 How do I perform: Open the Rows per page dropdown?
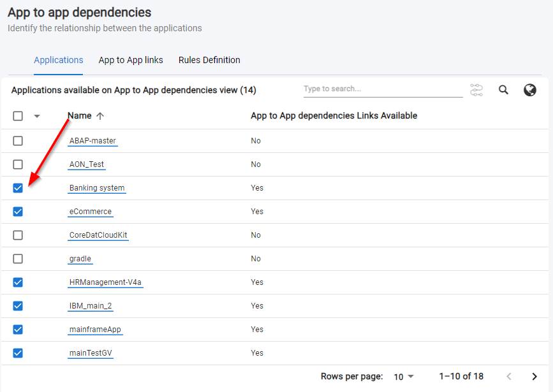[x=404, y=377]
